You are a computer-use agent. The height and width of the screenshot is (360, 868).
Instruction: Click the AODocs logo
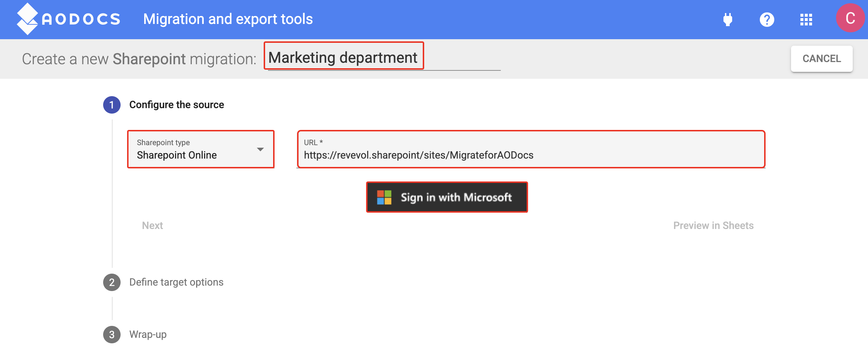[x=68, y=19]
